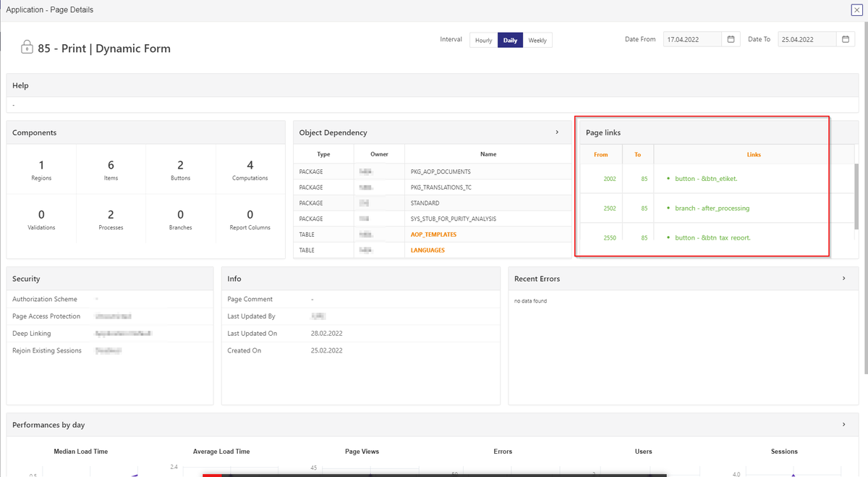Click the Help section header
This screenshot has height=477, width=868.
20,85
